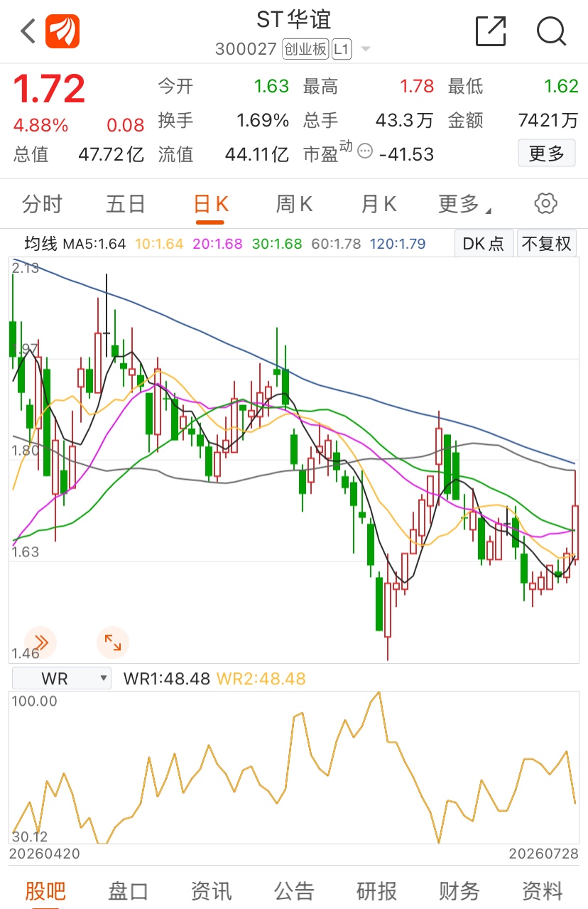Screen dimensions: 588x909
Task: Toggle the 不复权 adjustment option
Action: pyautogui.click(x=547, y=244)
